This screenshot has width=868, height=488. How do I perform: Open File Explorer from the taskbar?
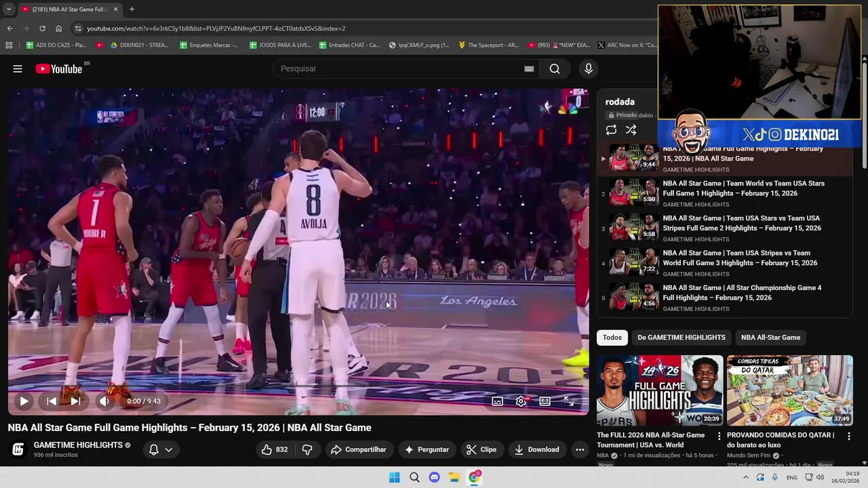[454, 477]
